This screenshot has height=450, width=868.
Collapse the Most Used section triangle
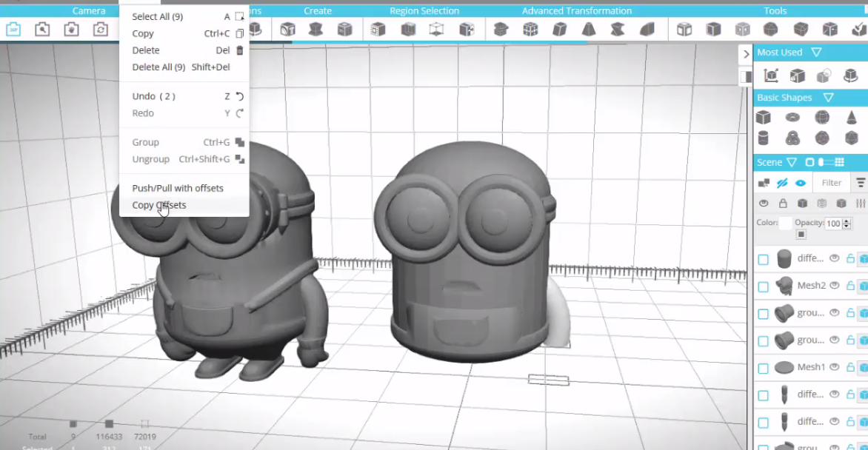point(816,52)
